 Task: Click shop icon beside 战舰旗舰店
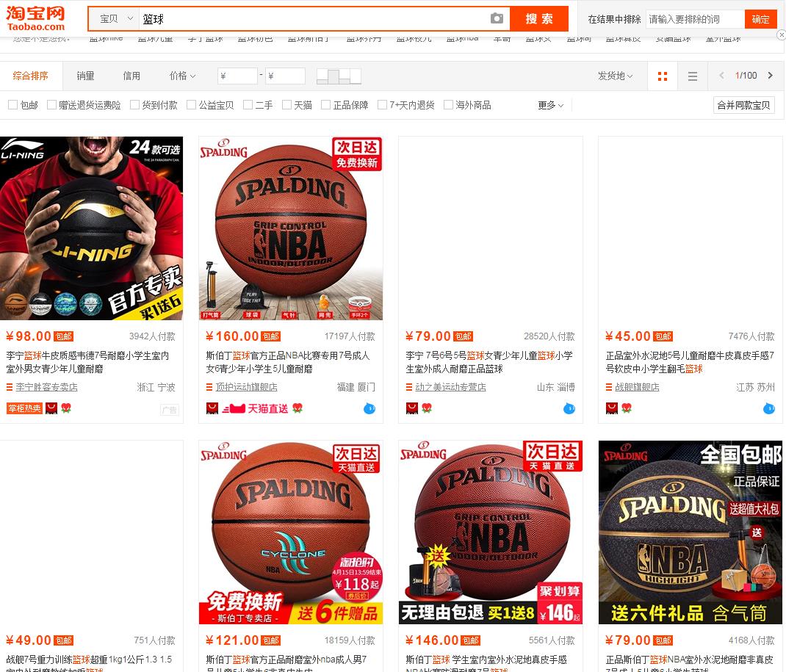point(609,387)
